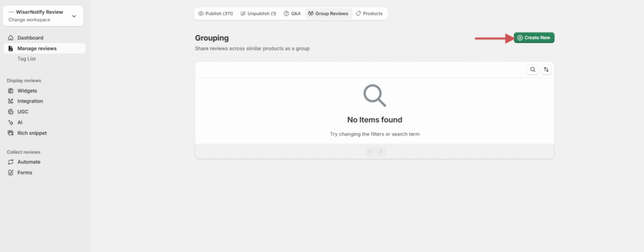Viewport: 644px width, 252px height.
Task: Click the Dashboard home icon in the sidebar
Action: pyautogui.click(x=11, y=38)
